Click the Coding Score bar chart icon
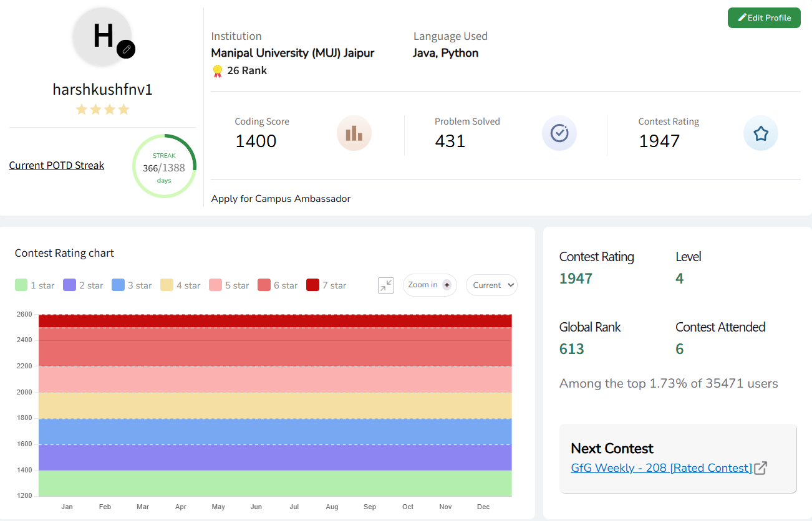This screenshot has height=521, width=812. (354, 133)
